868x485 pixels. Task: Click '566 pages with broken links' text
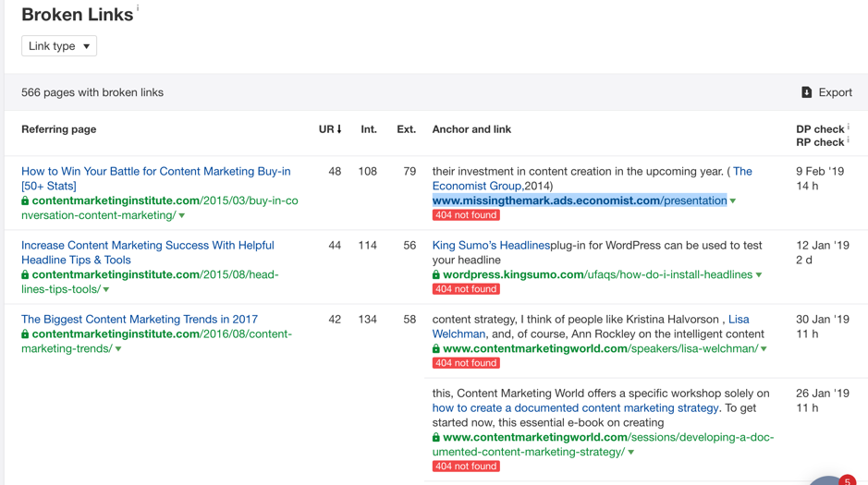[x=92, y=92]
